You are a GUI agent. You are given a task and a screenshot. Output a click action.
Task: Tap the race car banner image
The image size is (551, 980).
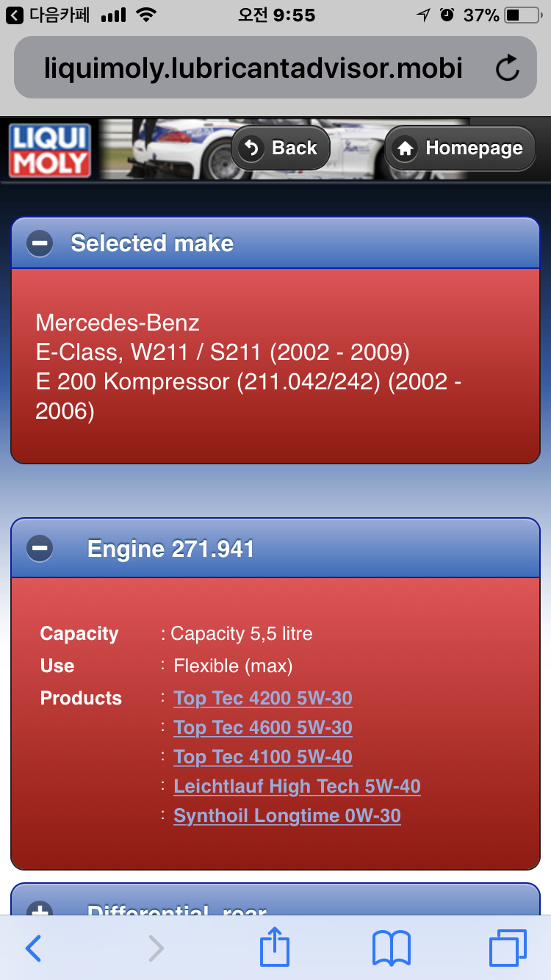pyautogui.click(x=283, y=150)
